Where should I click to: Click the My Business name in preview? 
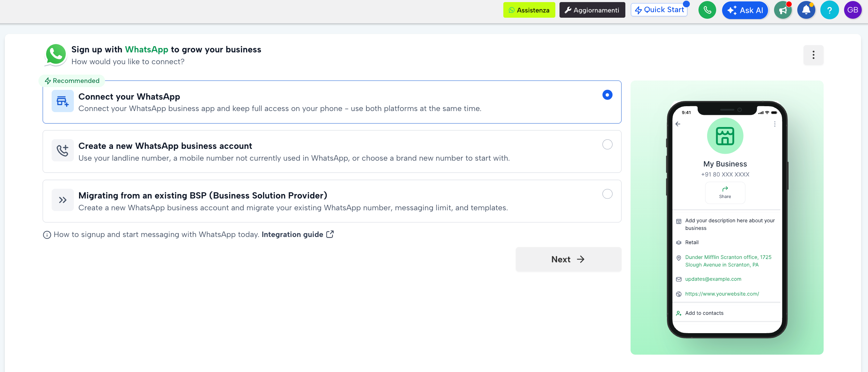pos(725,164)
